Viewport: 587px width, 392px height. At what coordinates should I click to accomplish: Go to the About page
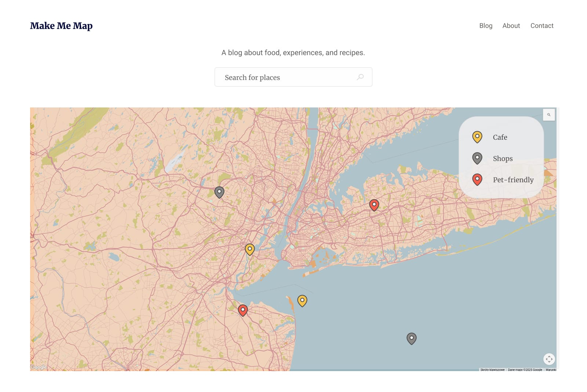click(511, 26)
